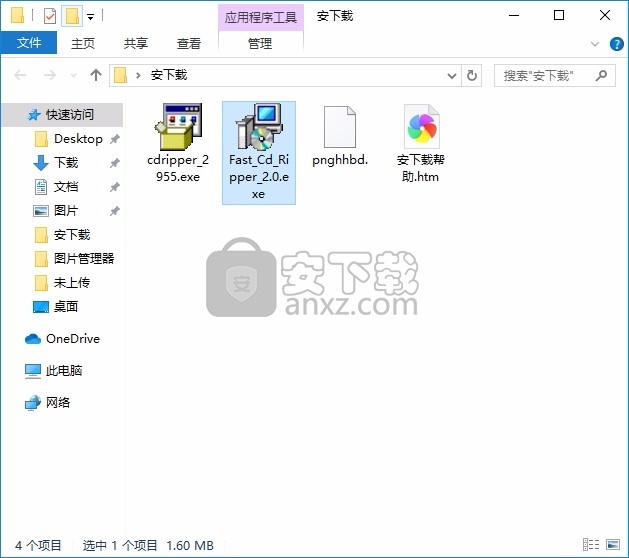The height and width of the screenshot is (558, 629).
Task: Click the pin icon beside 下载
Action: pos(115,163)
